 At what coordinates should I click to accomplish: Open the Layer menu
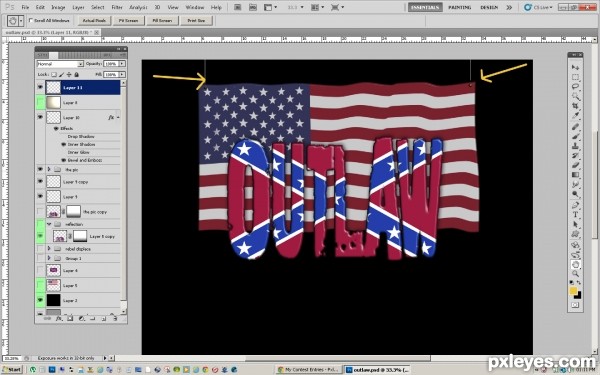[x=78, y=7]
